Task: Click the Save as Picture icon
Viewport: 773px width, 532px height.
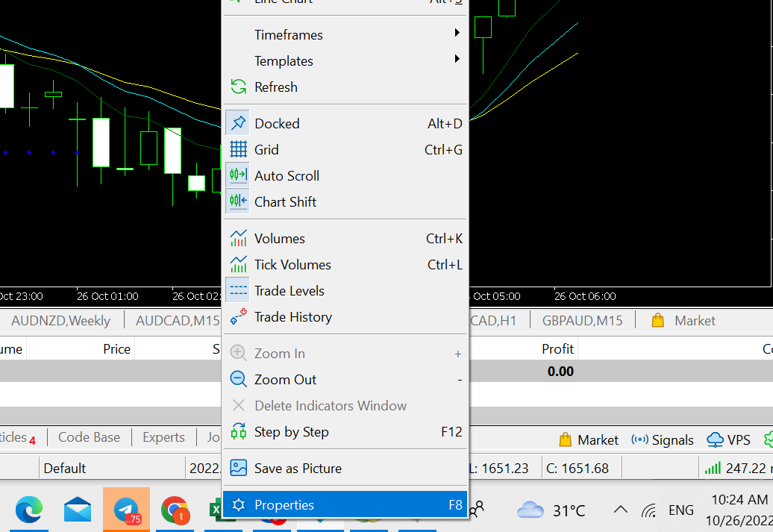Action: click(237, 466)
